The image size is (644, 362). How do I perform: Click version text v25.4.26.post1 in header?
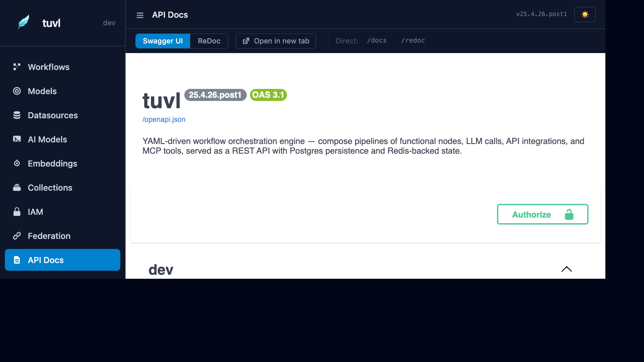(541, 14)
